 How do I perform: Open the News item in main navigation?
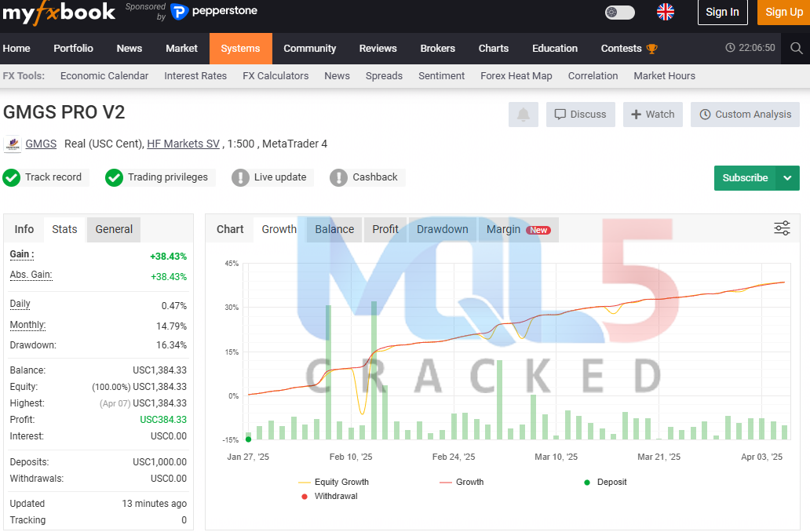click(x=130, y=49)
